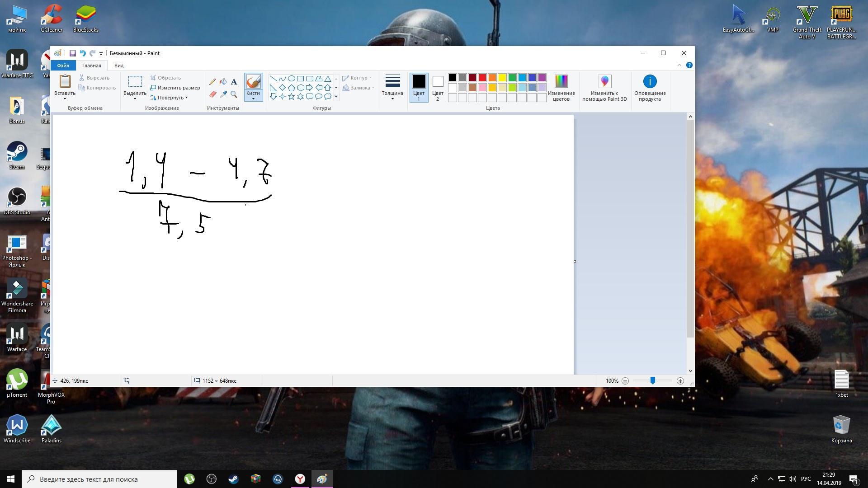The image size is (868, 488).
Task: Switch to the Вид tab
Action: point(119,66)
